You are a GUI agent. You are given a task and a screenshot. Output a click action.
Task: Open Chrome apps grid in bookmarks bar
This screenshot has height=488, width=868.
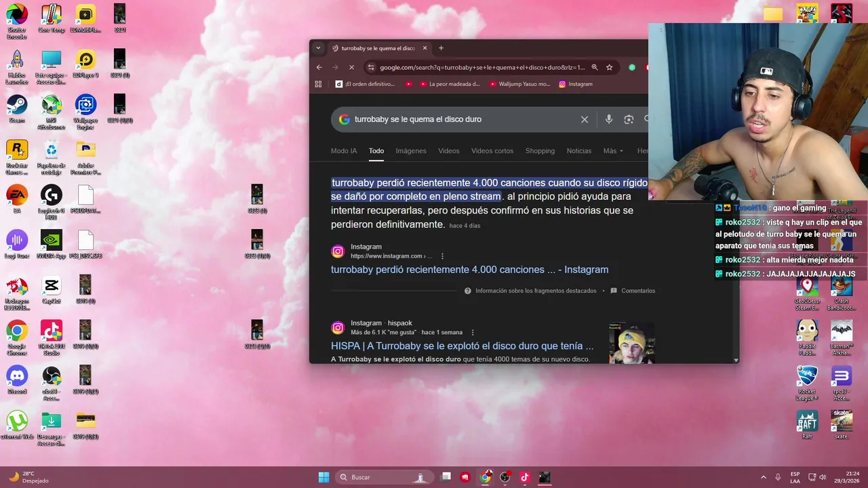coord(318,84)
